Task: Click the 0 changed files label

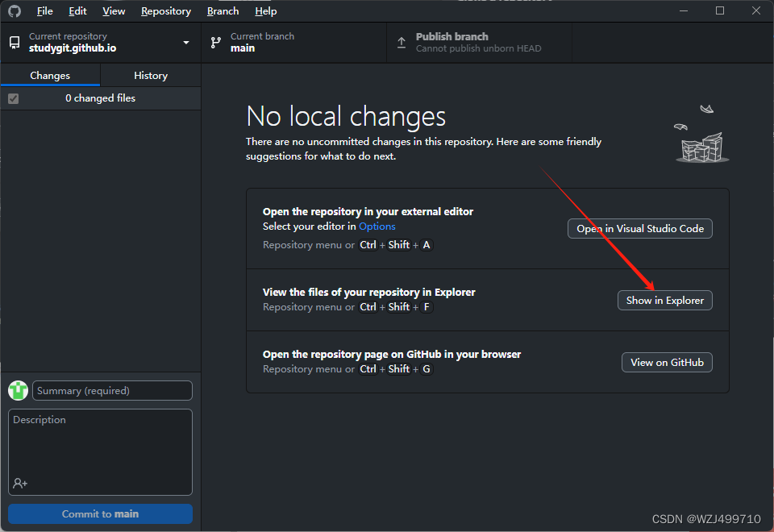Action: point(100,98)
